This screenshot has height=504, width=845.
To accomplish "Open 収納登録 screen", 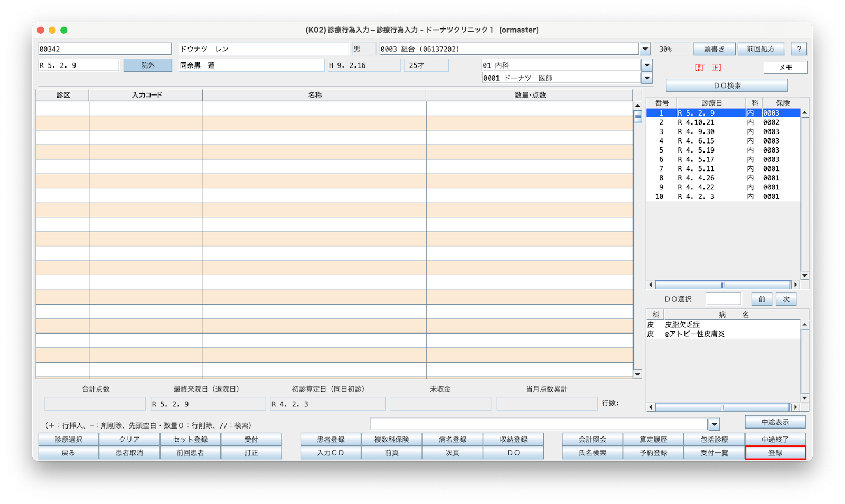I will (x=513, y=439).
